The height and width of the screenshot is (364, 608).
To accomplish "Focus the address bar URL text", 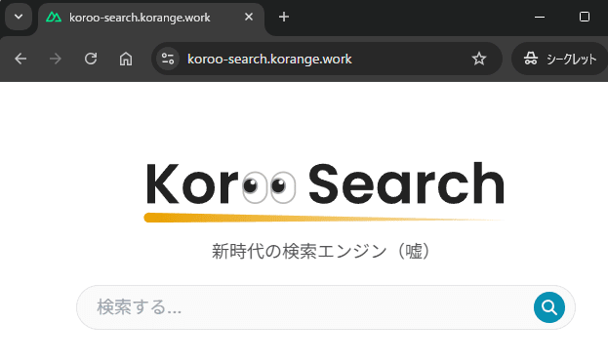I will [269, 59].
